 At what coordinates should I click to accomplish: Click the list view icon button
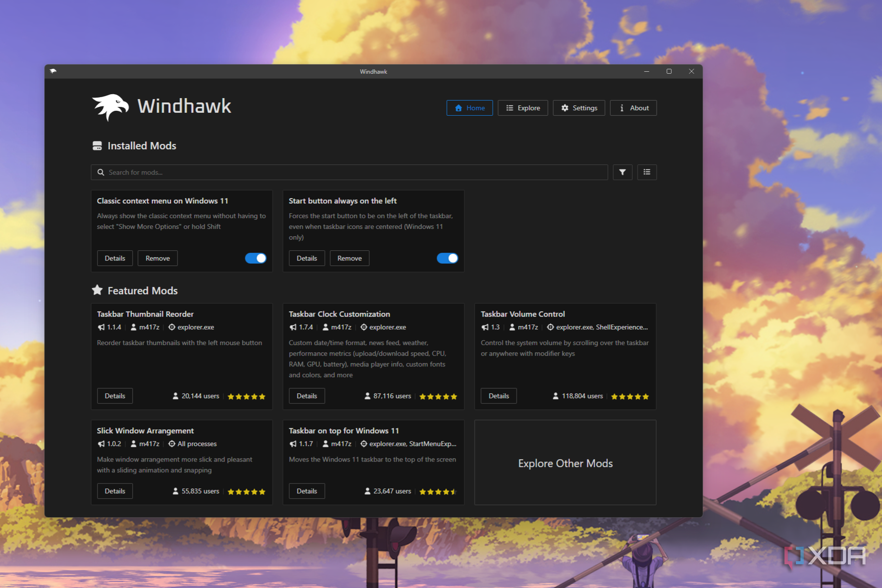[x=647, y=172]
